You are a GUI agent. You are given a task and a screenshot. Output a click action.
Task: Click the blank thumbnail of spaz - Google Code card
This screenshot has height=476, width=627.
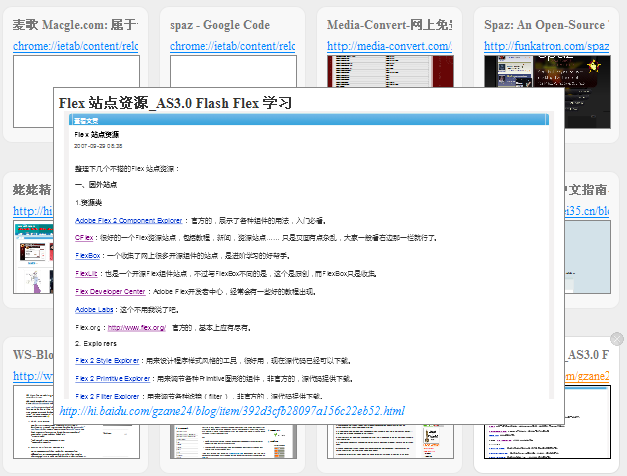(x=233, y=71)
